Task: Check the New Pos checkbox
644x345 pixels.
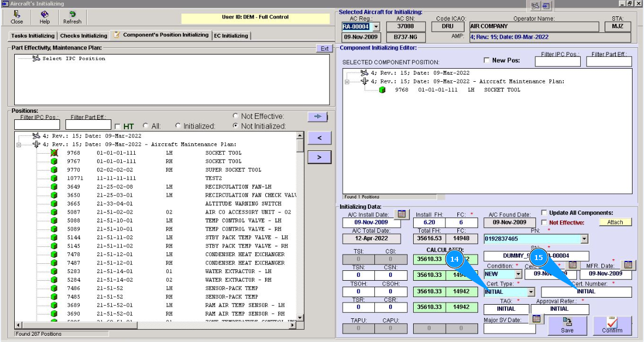Action: click(487, 60)
